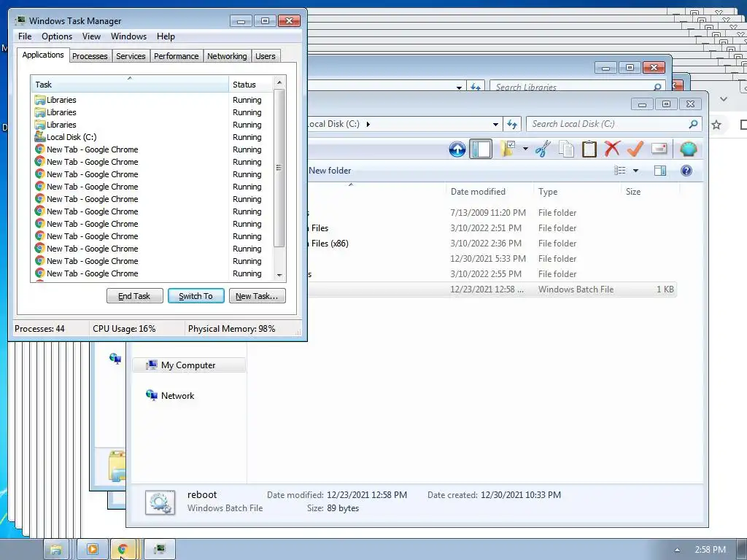Toggle the navigation pane toolbar button
The width and height of the screenshot is (747, 560).
(481, 149)
